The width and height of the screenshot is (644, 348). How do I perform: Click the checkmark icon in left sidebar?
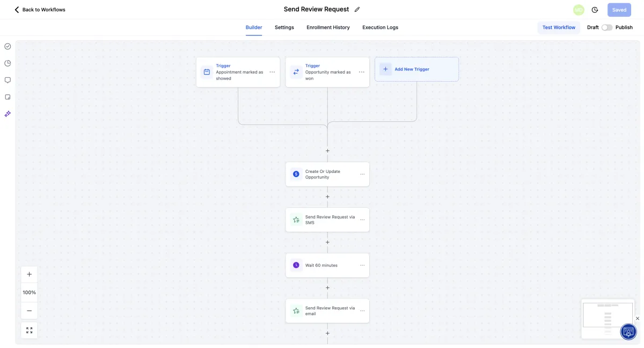click(x=8, y=46)
